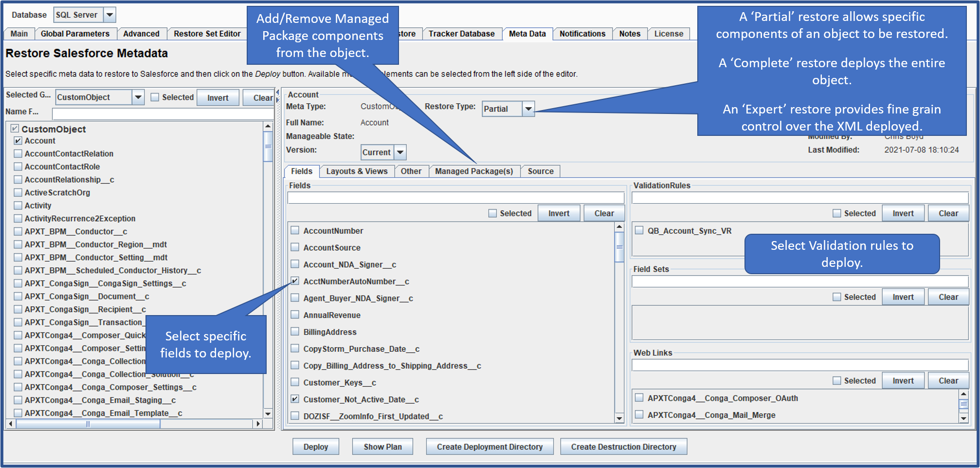Uncheck the Account object checkbox
The width and height of the screenshot is (980, 468).
click(x=18, y=141)
